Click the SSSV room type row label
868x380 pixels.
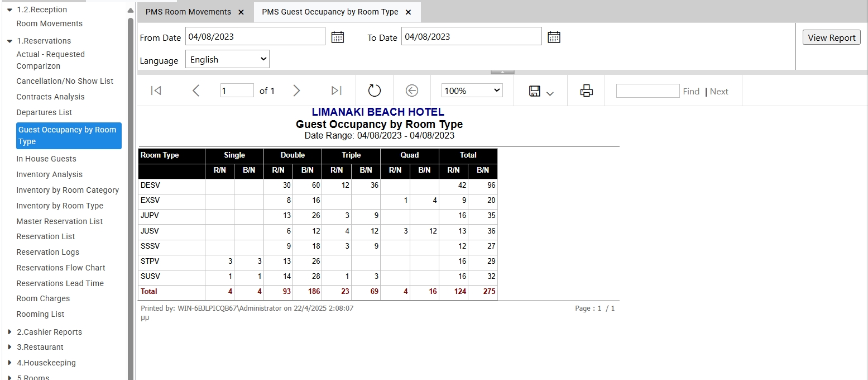click(x=150, y=246)
